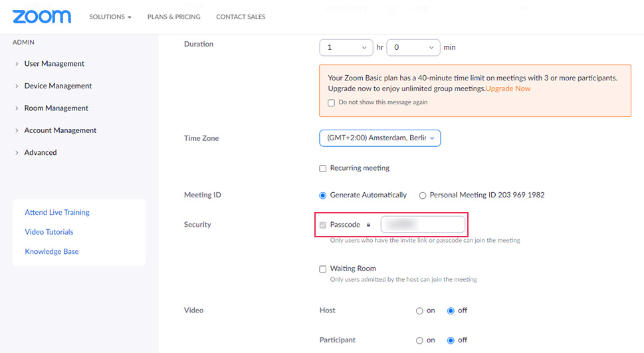Click the ADMIN sidebar heading

point(23,43)
